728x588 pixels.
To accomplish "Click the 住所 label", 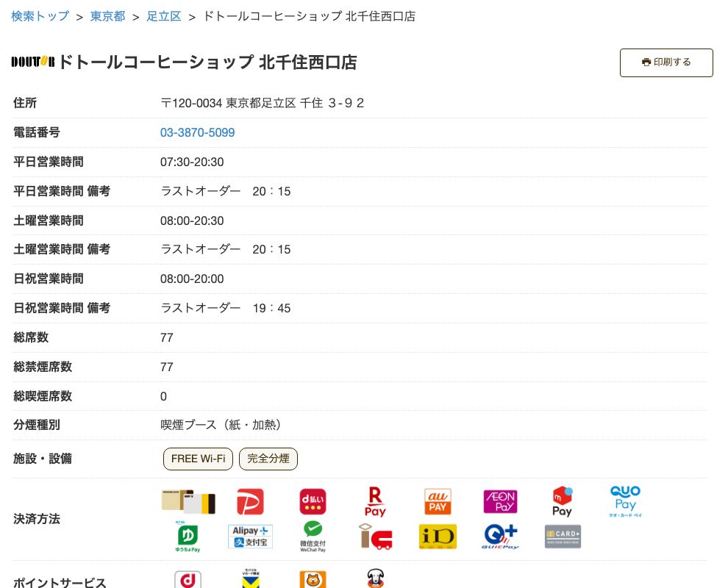I will point(25,103).
